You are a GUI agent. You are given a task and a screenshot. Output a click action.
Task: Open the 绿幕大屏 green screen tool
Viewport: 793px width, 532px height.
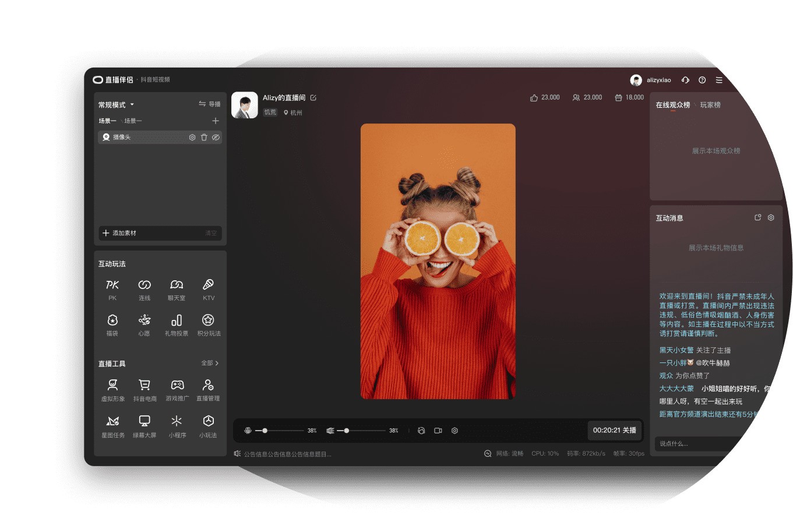[x=144, y=421]
